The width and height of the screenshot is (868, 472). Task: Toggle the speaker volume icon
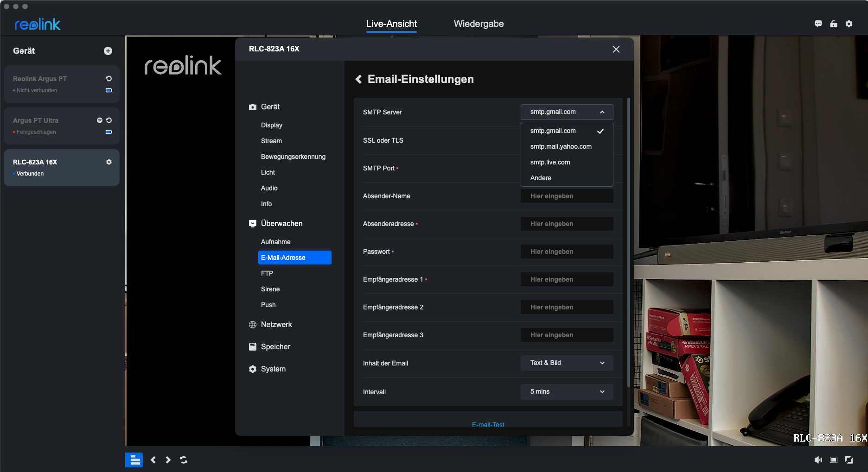coord(818,460)
